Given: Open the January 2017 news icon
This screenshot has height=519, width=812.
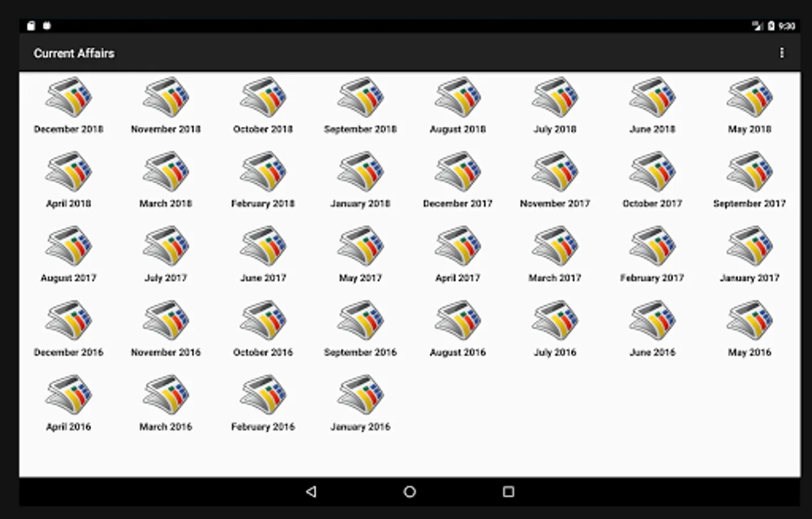Looking at the screenshot, I should 750,246.
